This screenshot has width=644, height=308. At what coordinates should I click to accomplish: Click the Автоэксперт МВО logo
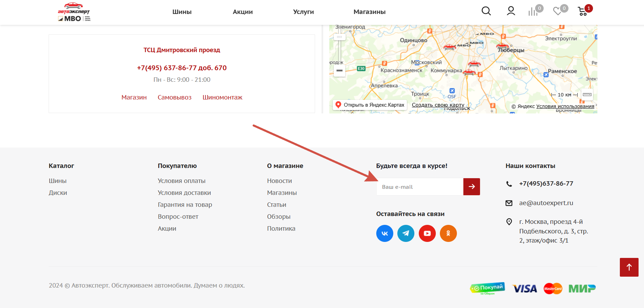pos(74,12)
